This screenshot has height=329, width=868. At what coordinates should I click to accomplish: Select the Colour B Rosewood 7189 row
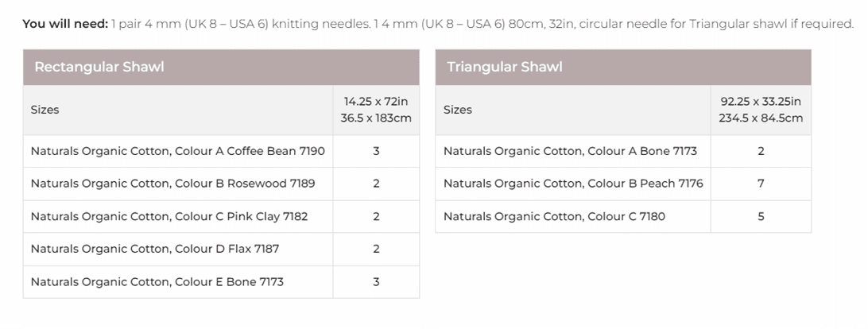point(172,184)
